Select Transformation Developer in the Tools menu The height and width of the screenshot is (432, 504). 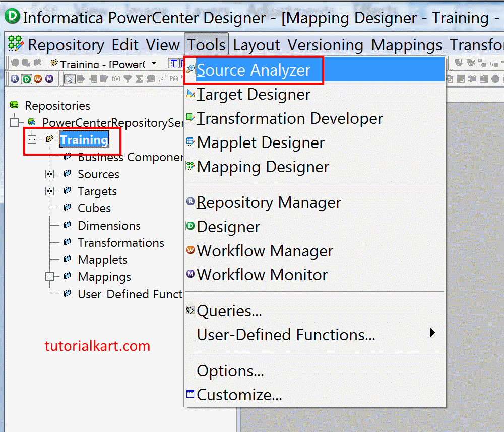click(315, 118)
